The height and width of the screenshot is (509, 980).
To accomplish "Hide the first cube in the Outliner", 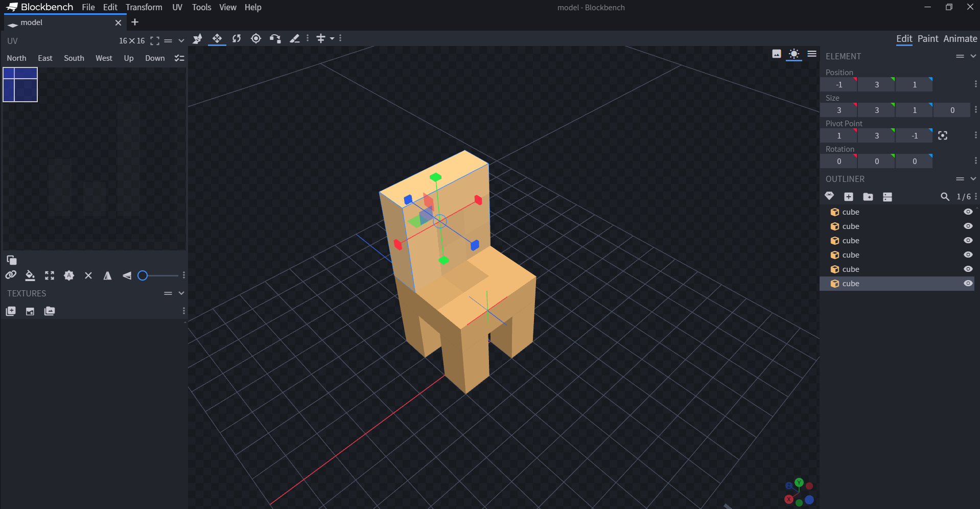I will coord(968,212).
